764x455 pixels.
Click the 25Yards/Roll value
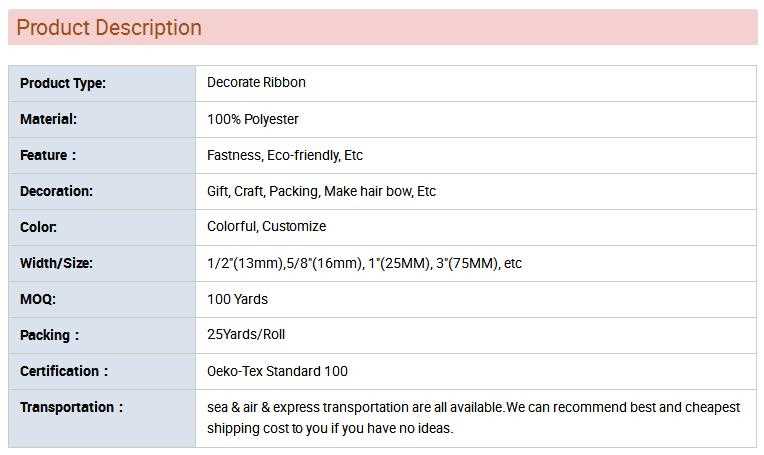point(246,335)
